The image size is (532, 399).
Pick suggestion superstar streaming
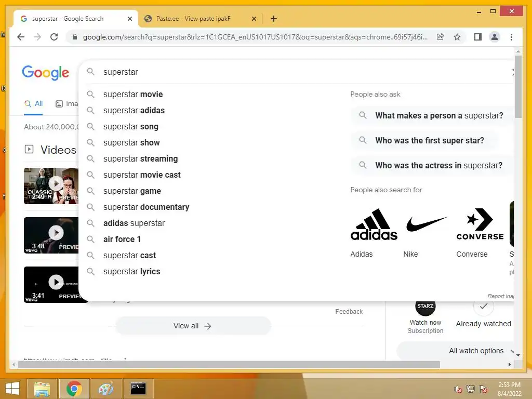140,159
